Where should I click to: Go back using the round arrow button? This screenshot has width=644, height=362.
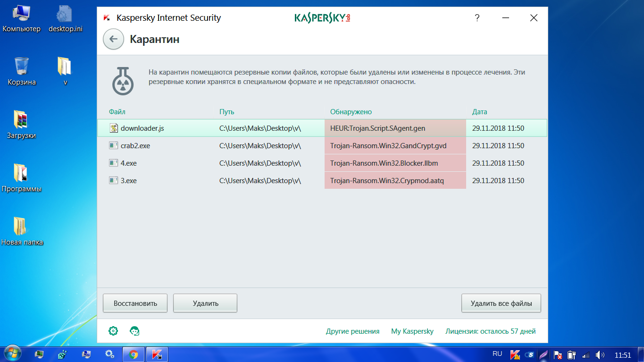coord(113,39)
